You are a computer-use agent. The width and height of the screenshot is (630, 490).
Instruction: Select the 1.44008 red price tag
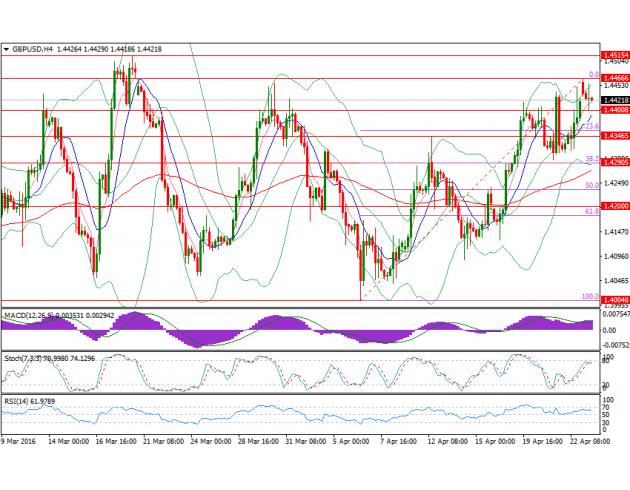click(614, 110)
